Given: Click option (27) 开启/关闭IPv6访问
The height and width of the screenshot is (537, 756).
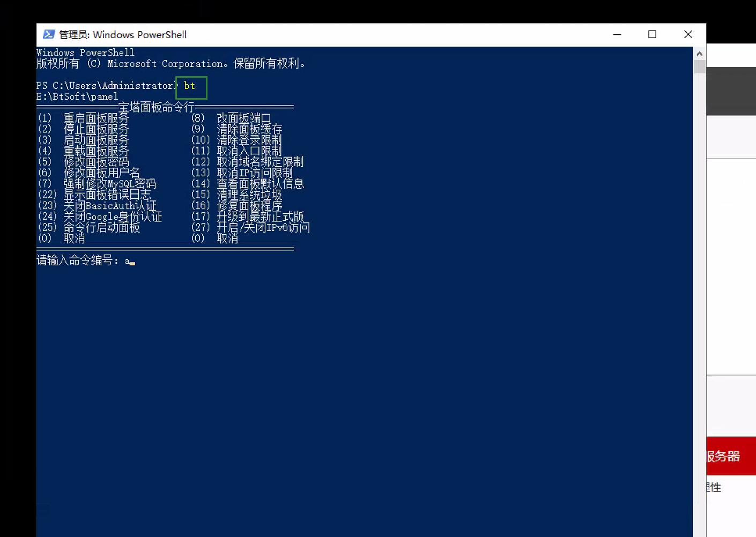Looking at the screenshot, I should point(250,227).
